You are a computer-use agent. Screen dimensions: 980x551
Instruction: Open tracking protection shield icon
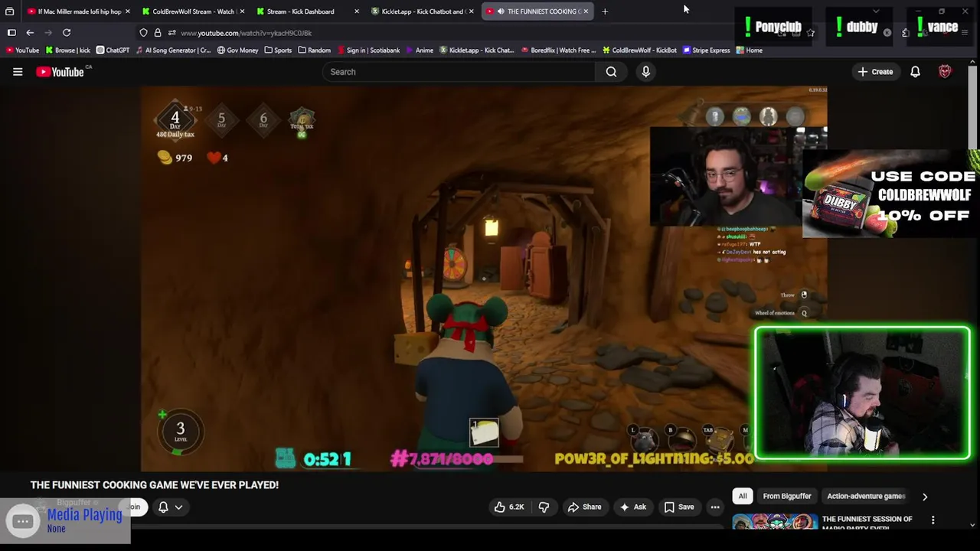point(143,33)
